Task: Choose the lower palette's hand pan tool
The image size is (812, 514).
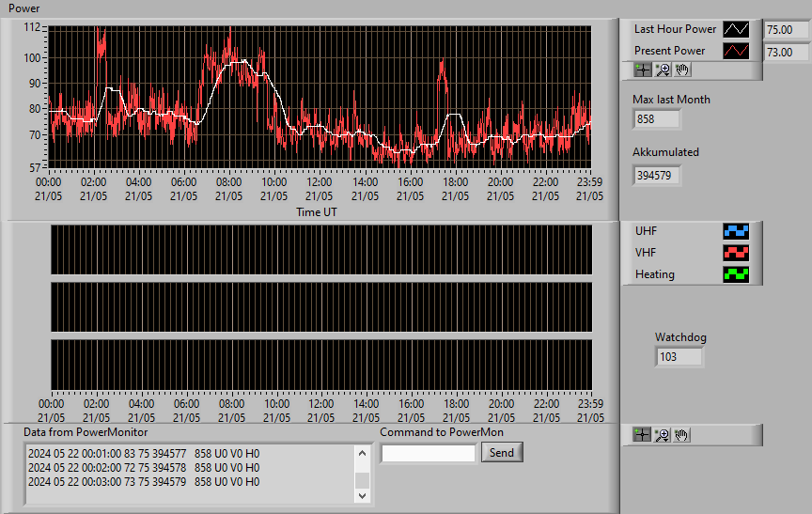Action: (681, 435)
